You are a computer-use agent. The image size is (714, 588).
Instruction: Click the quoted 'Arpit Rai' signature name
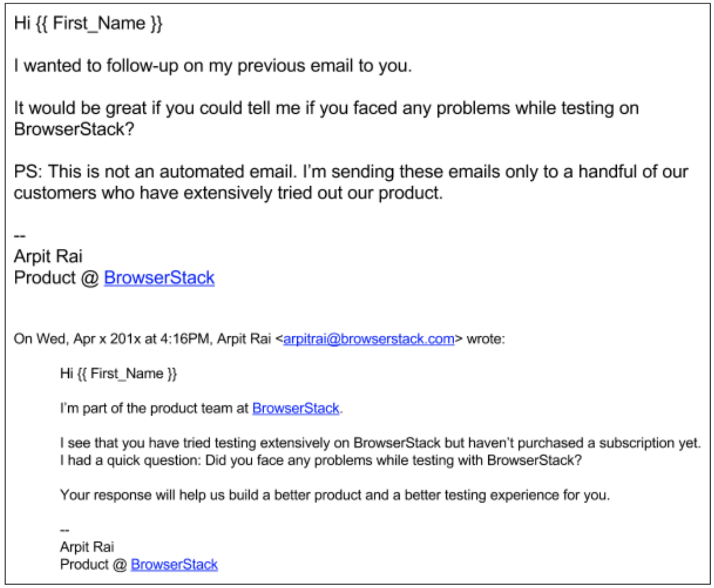coord(87,546)
